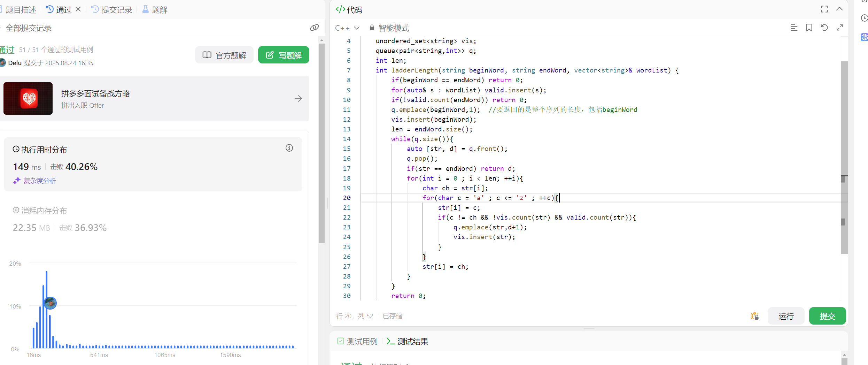Click code text 'return 0;' on line 30
868x365 pixels.
pyautogui.click(x=408, y=296)
